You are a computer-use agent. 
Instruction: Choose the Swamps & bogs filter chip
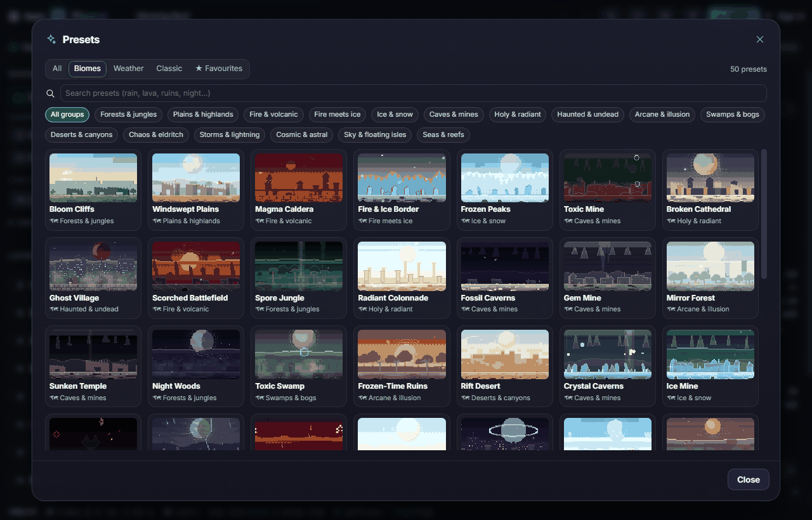tap(733, 115)
